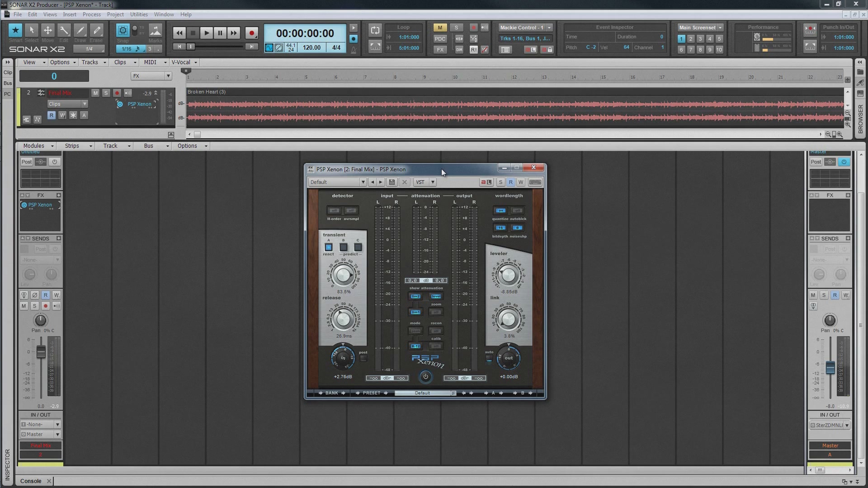Screen dimensions: 868x488
Task: Click the Broken Heart (3) audio clip
Action: 515,108
